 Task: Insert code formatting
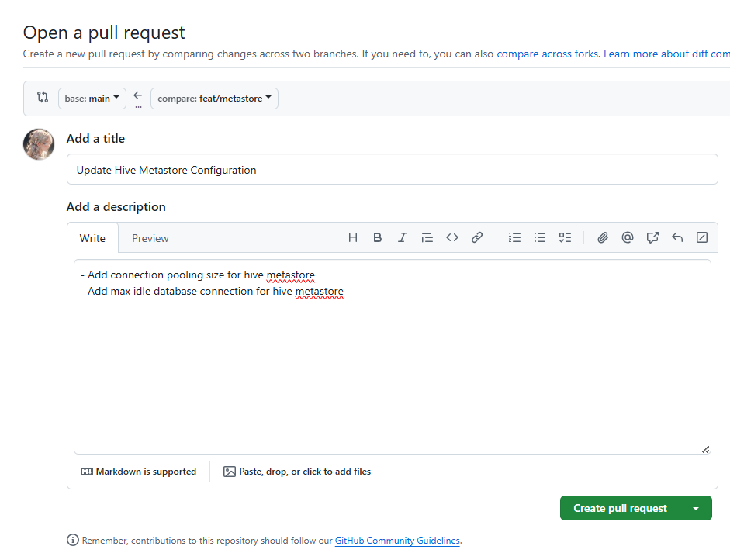(452, 238)
